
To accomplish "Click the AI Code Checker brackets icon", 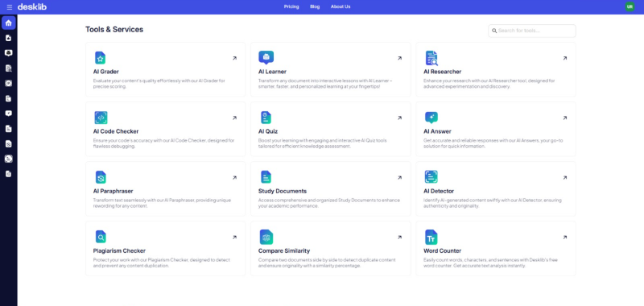I will click(101, 118).
